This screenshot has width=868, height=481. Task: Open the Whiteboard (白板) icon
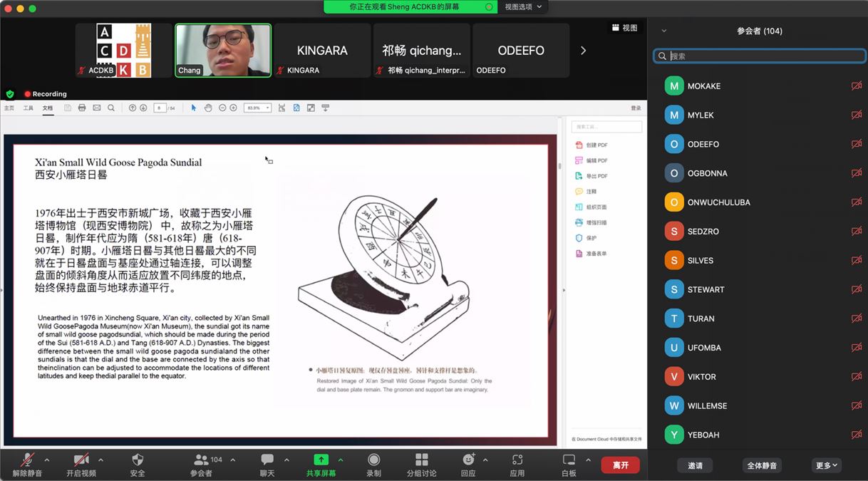[x=569, y=464]
